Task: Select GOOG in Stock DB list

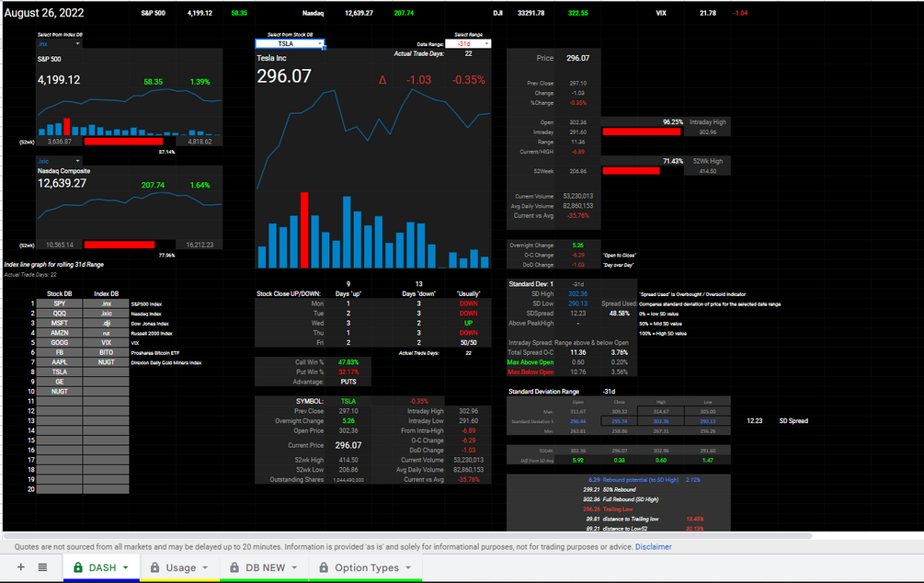Action: coord(60,342)
